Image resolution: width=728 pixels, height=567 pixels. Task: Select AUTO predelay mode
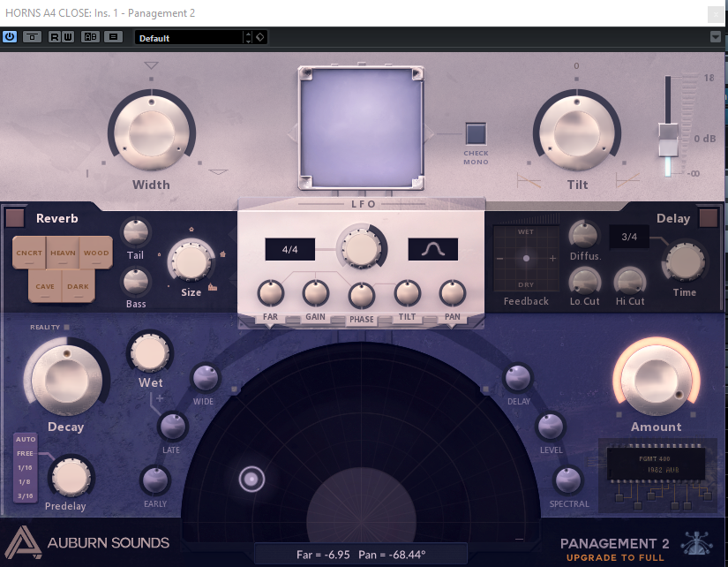coord(26,439)
